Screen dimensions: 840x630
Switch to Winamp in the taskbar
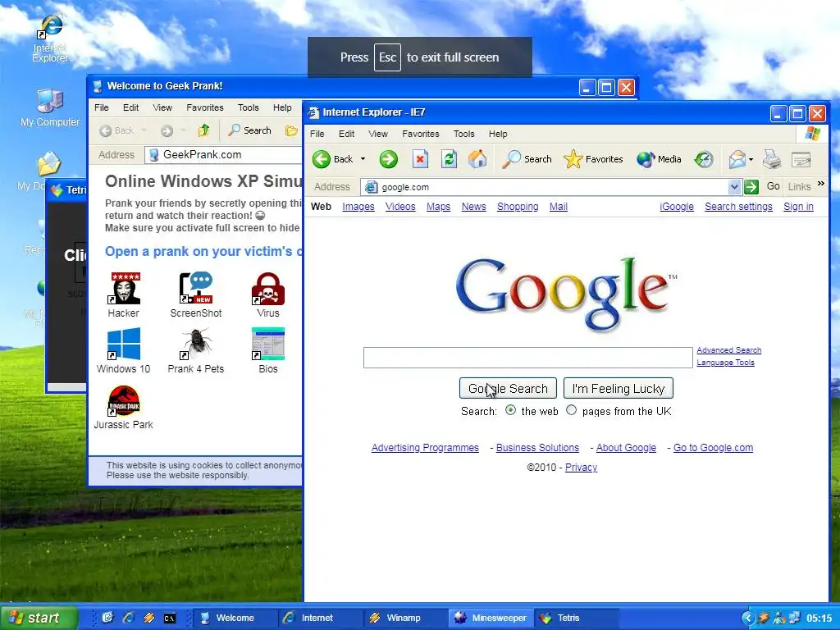click(404, 618)
